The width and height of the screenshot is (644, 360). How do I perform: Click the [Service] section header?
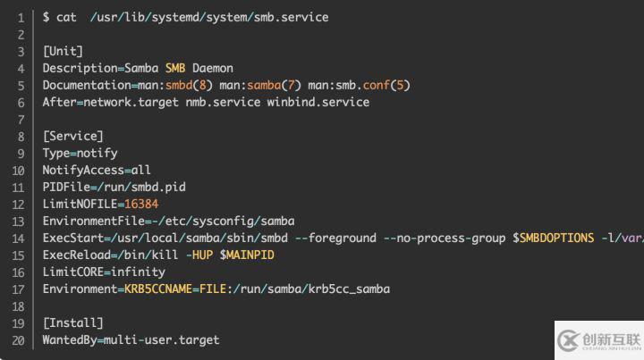coord(73,136)
